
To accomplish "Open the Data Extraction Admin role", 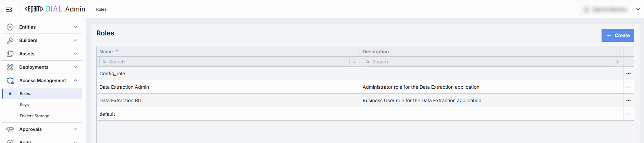I will pyautogui.click(x=124, y=87).
